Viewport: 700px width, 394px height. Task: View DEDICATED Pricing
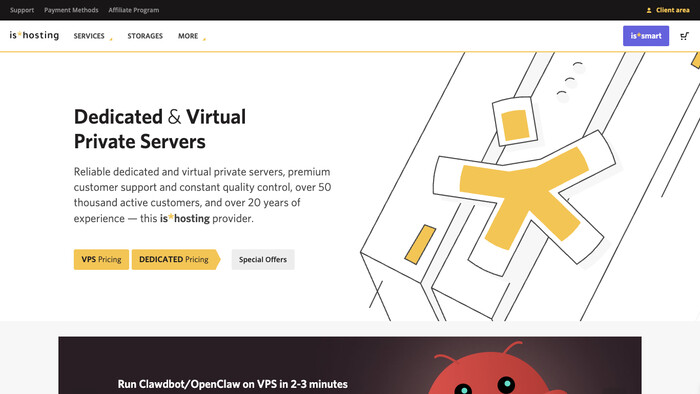tap(176, 259)
